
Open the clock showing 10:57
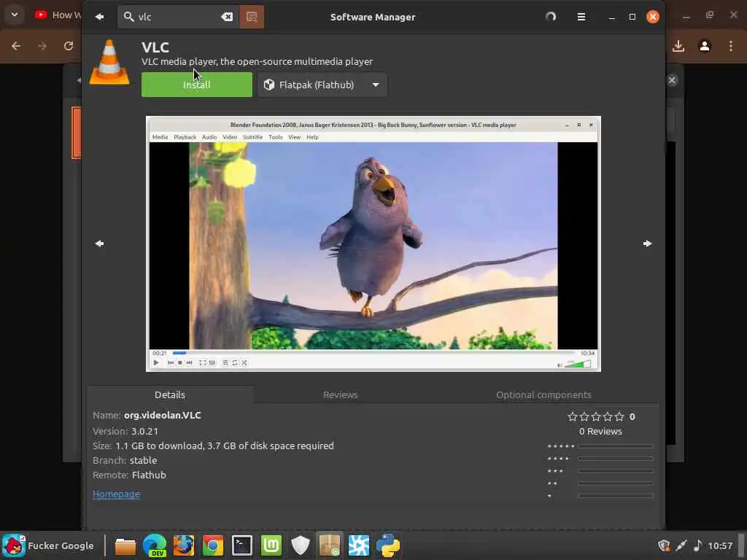(x=720, y=545)
